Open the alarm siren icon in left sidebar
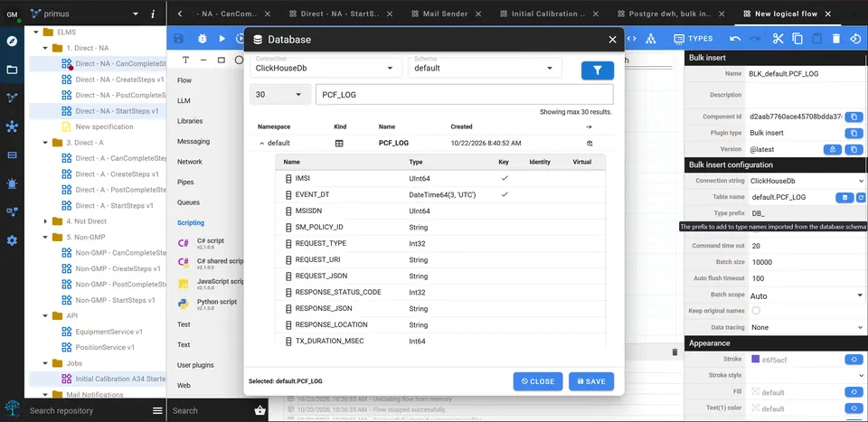 point(12,183)
